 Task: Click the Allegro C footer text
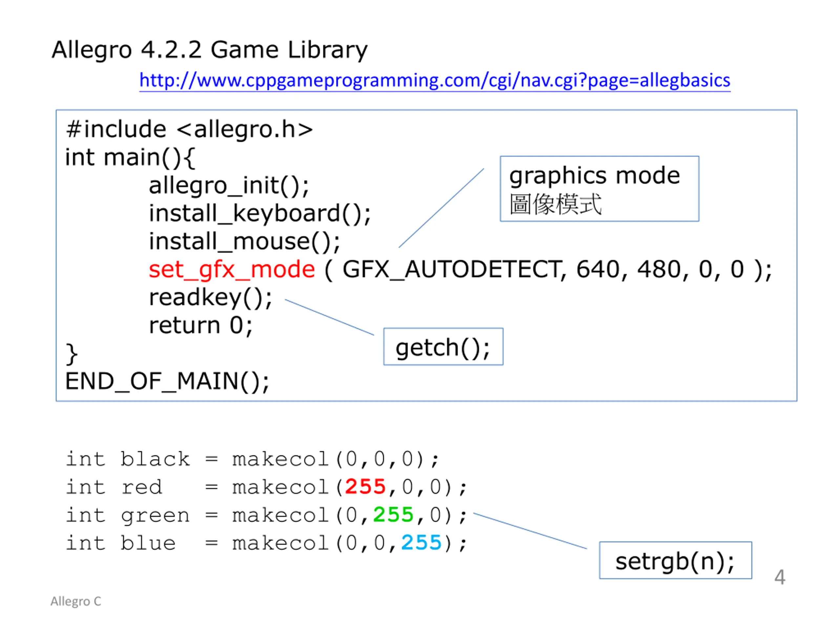(x=76, y=601)
